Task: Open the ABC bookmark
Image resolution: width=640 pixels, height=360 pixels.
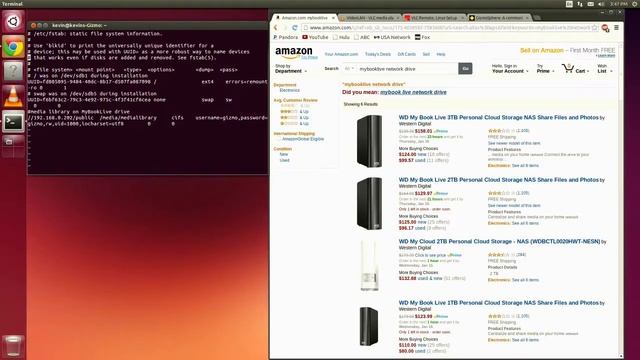Action: tap(362, 37)
